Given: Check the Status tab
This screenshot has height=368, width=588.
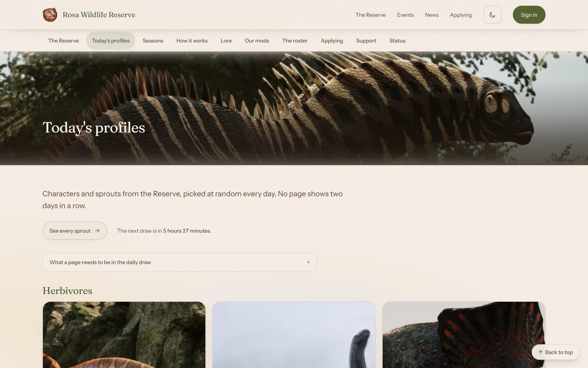Looking at the screenshot, I should [397, 41].
